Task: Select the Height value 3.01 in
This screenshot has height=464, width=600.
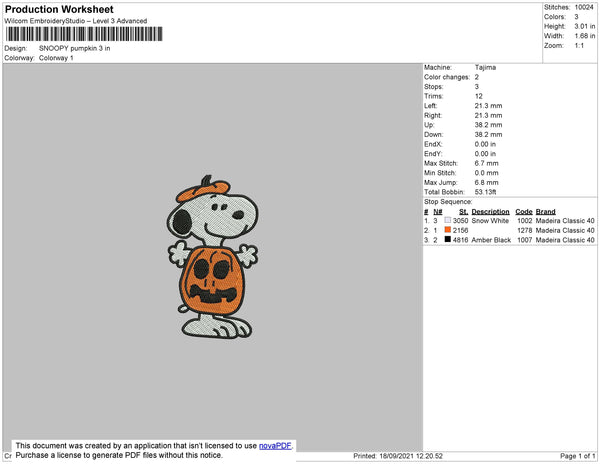Action: click(585, 26)
